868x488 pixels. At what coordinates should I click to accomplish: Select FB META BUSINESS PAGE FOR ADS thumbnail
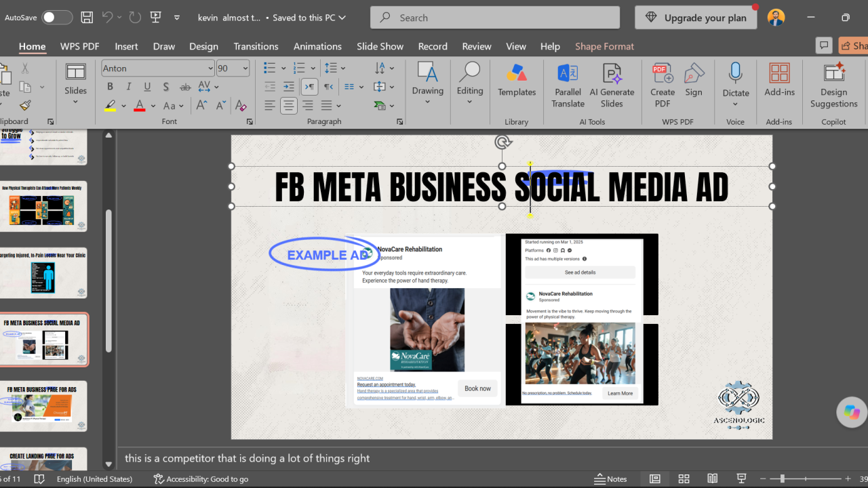(x=43, y=406)
